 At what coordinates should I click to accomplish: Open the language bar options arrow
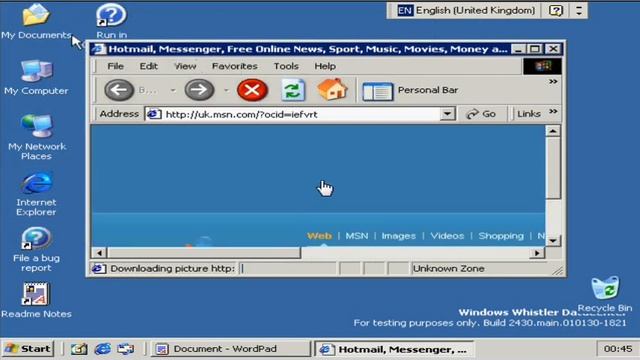tap(579, 10)
